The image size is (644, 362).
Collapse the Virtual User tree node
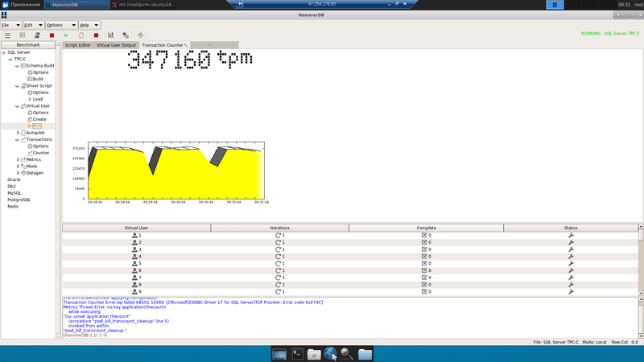[17, 106]
